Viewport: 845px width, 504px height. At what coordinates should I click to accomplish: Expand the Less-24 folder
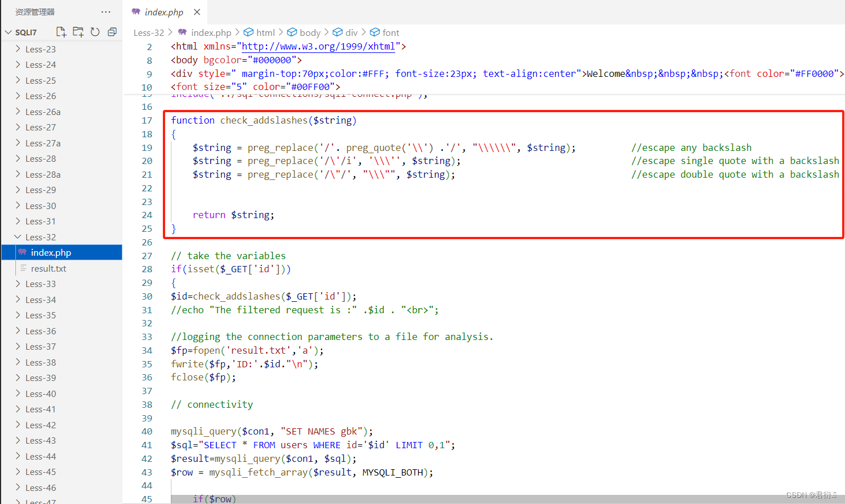(x=61, y=64)
